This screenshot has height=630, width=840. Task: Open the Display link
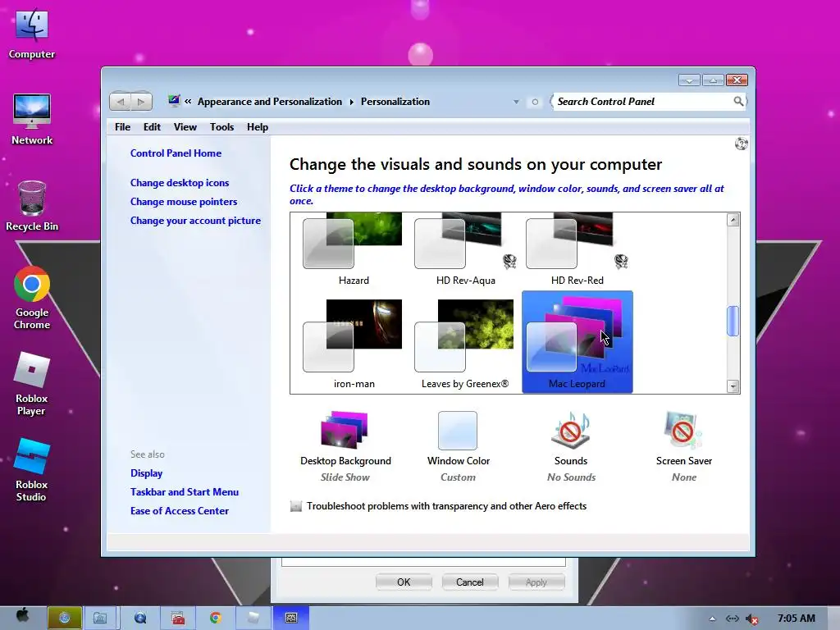pos(146,473)
